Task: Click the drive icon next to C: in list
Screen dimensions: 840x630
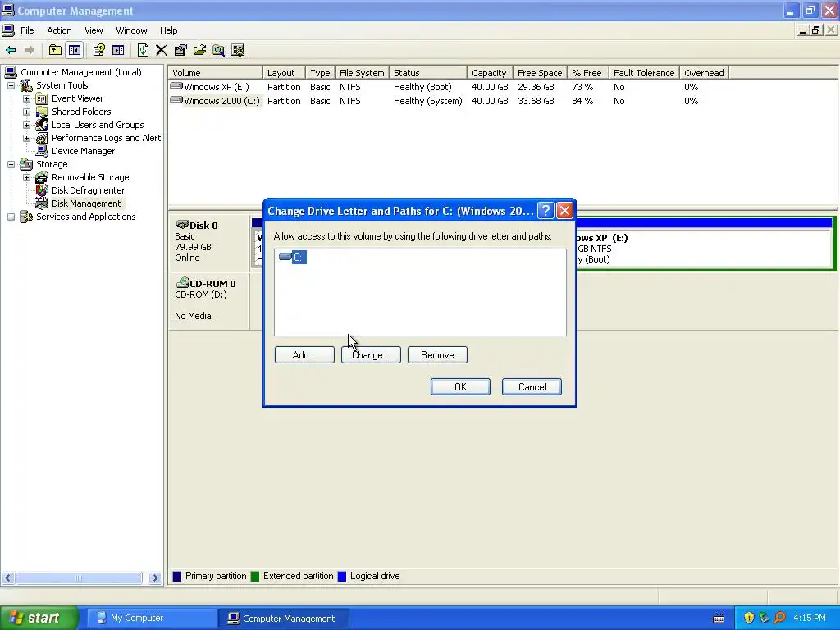Action: pyautogui.click(x=285, y=257)
